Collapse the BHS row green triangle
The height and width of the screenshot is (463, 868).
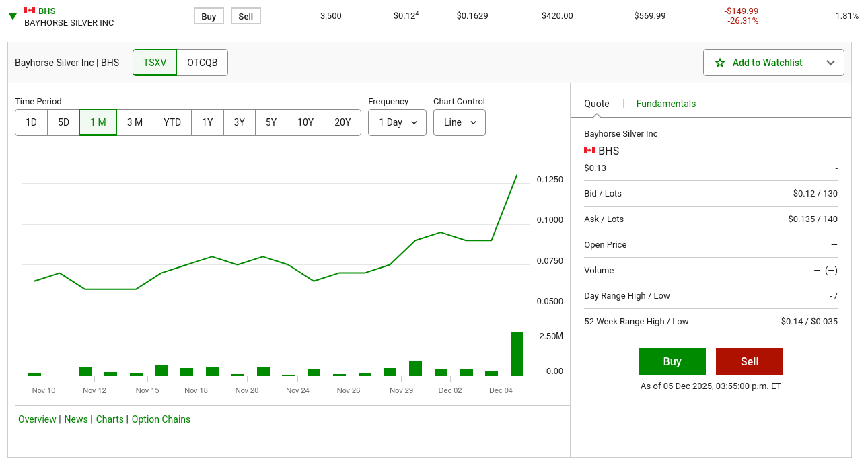[12, 16]
